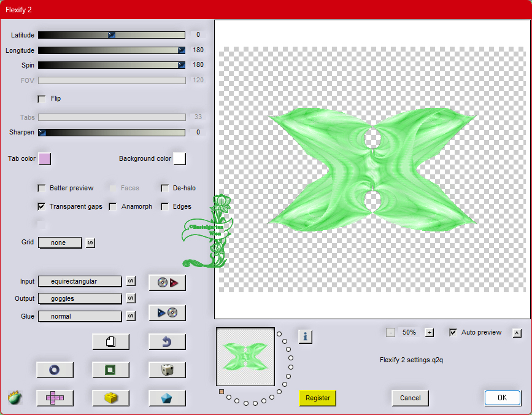The height and width of the screenshot is (415, 532).
Task: Click the blue ring icon button
Action: coord(55,370)
